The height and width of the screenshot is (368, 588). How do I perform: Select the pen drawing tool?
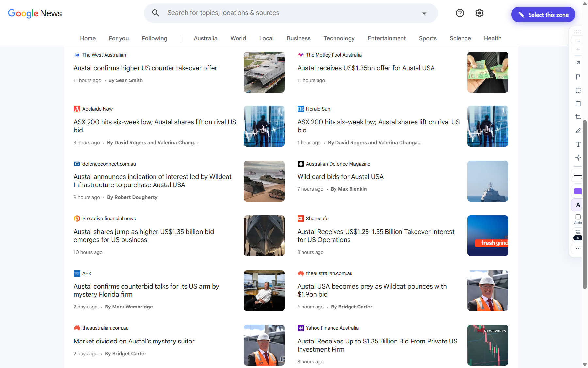click(578, 131)
